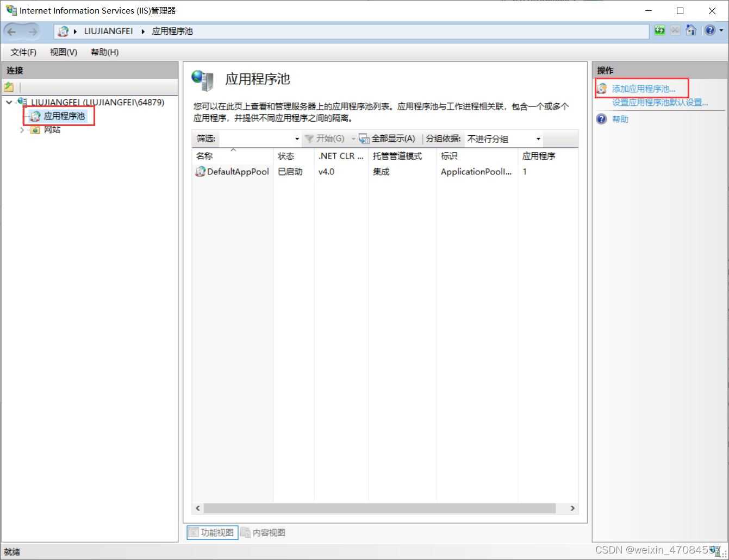Screen dimensions: 729x560
Task: Click the 已启动 status cell
Action: click(290, 172)
